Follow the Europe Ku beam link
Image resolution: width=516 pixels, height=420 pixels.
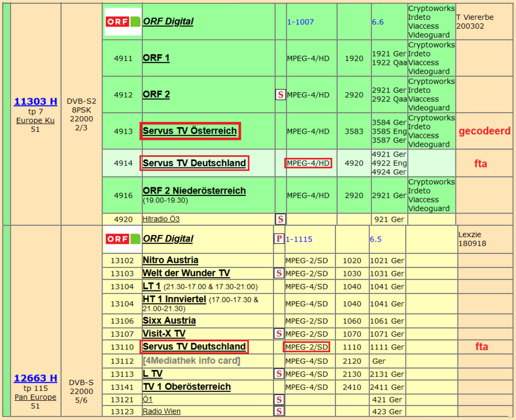[36, 120]
